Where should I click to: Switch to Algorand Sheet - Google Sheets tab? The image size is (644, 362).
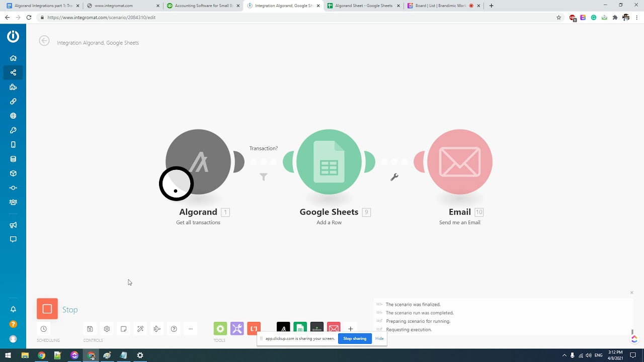point(364,6)
